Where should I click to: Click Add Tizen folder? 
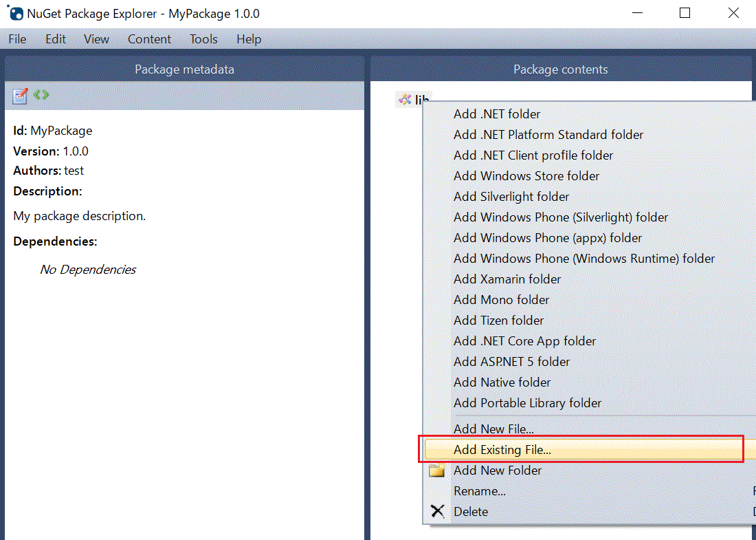[x=589, y=321]
